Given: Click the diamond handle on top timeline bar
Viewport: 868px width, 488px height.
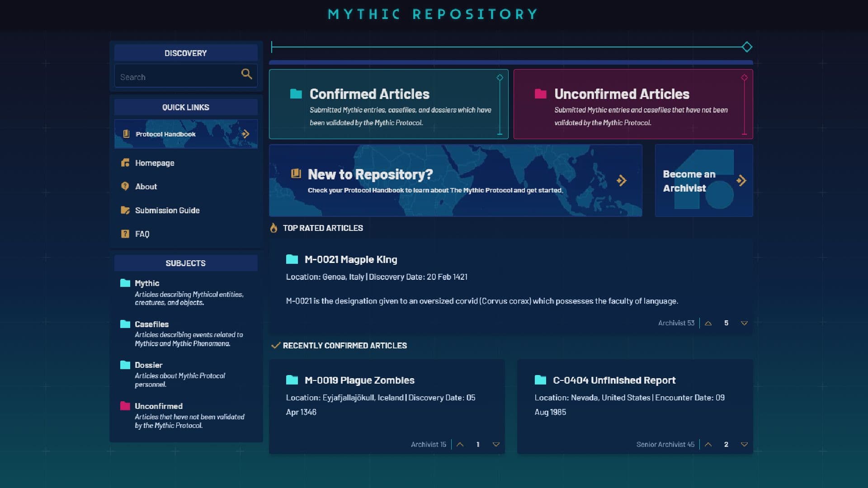Looking at the screenshot, I should [x=747, y=47].
